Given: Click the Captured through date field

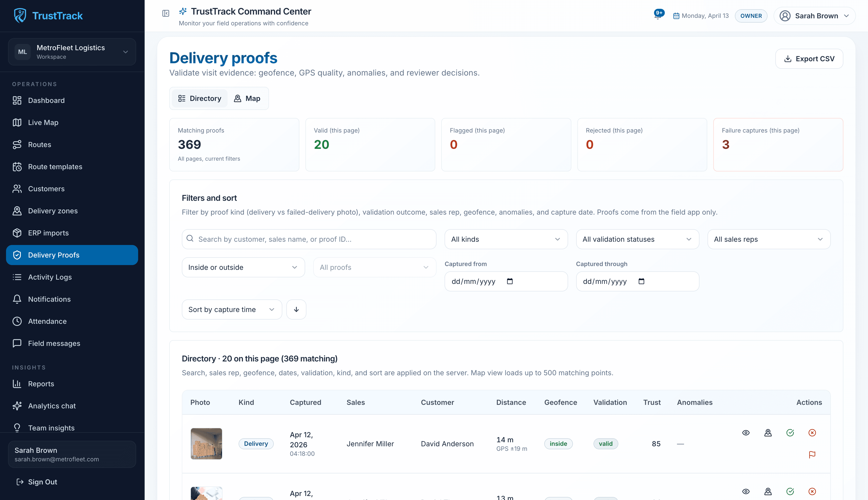Looking at the screenshot, I should click(637, 282).
